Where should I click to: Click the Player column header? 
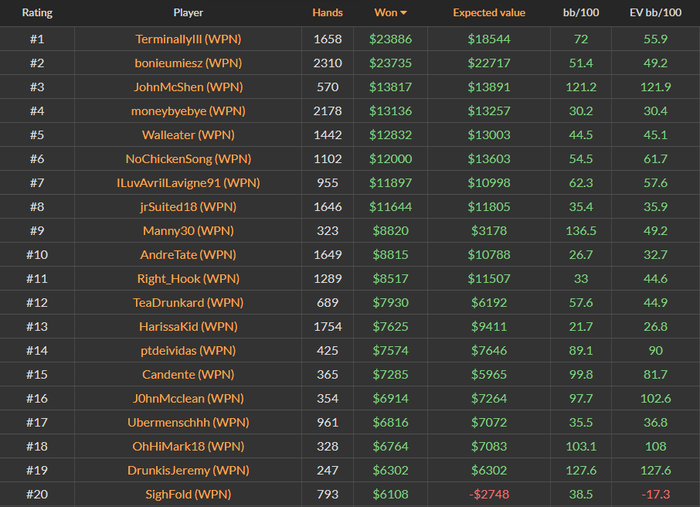(x=188, y=13)
